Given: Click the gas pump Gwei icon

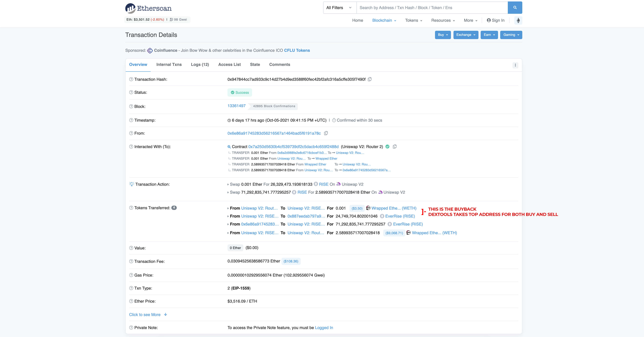Looking at the screenshot, I should (x=171, y=20).
